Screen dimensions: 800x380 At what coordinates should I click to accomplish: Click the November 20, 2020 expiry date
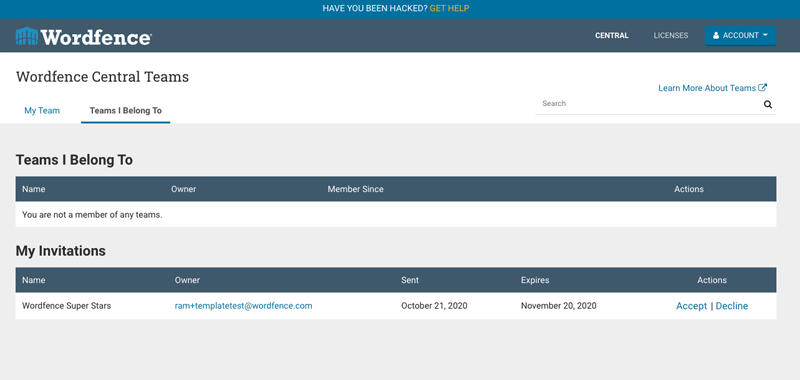(x=558, y=306)
